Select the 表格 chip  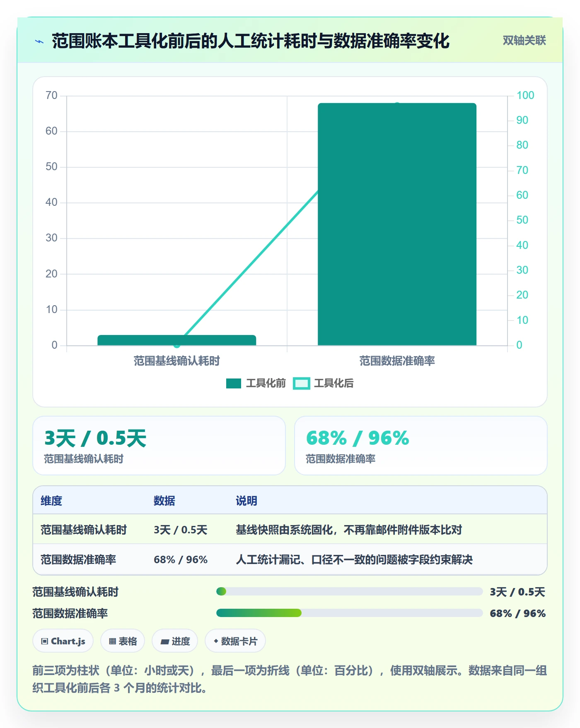[x=123, y=641]
